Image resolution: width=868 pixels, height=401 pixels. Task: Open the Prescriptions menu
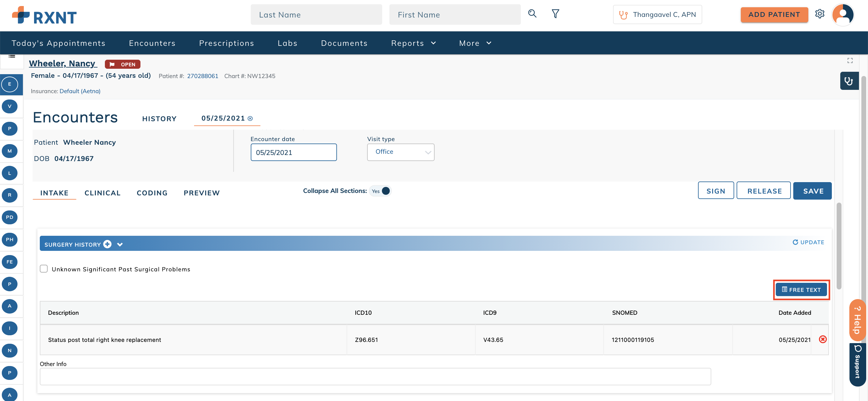[x=226, y=43]
